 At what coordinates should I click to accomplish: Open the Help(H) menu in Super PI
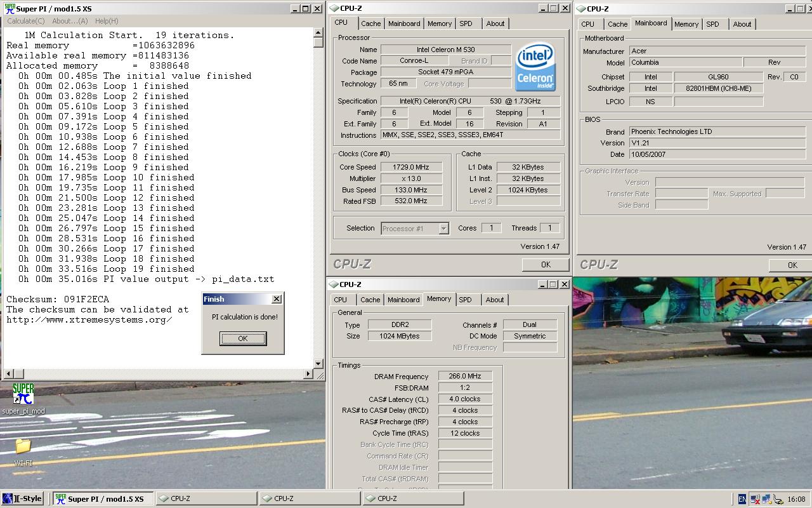pos(107,21)
